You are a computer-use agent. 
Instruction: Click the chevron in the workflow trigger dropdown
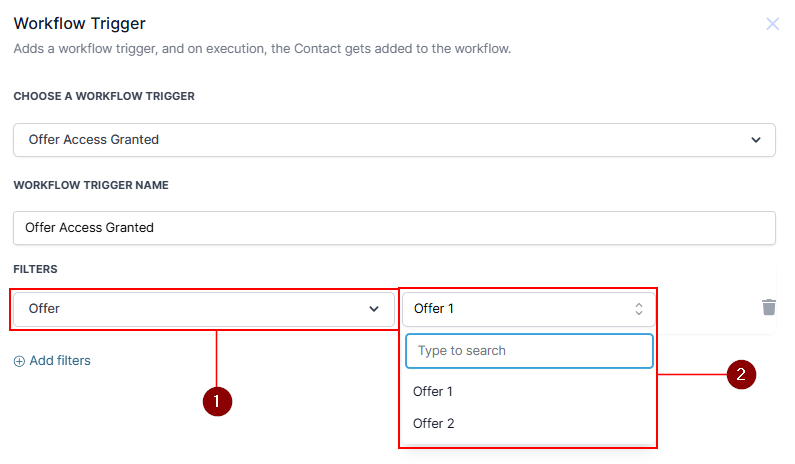click(x=756, y=140)
